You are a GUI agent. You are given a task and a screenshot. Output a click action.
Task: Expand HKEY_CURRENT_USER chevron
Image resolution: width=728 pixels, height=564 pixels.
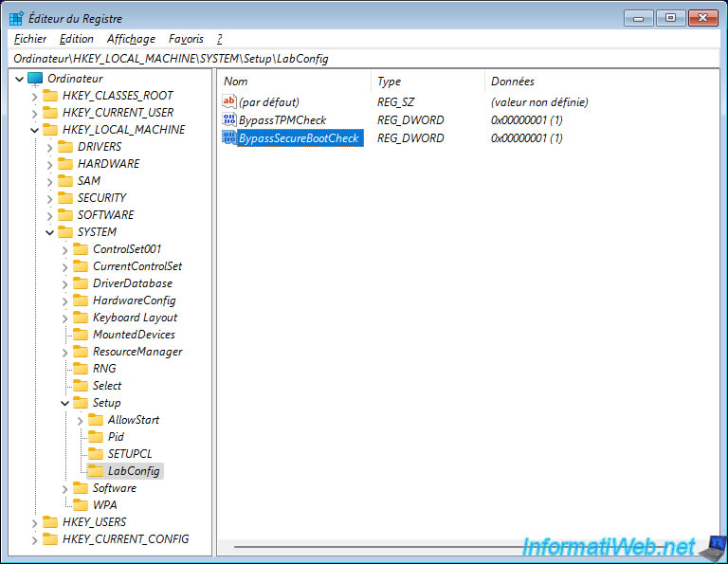coord(34,113)
